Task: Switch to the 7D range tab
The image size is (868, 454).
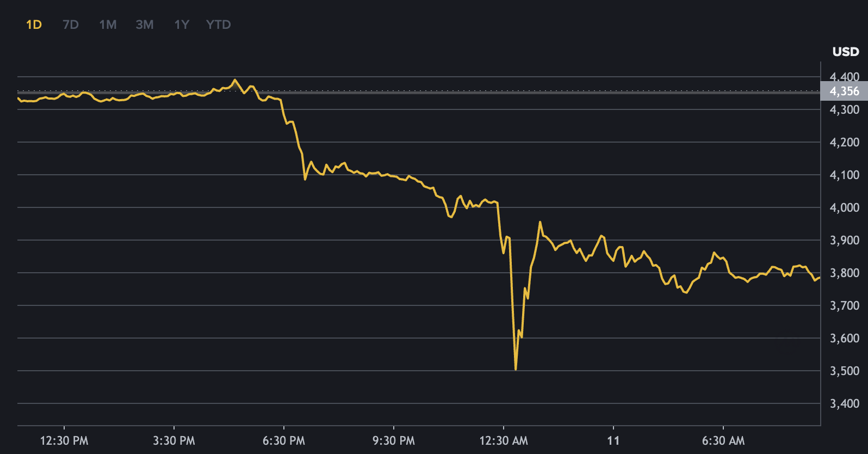Action: pos(71,24)
